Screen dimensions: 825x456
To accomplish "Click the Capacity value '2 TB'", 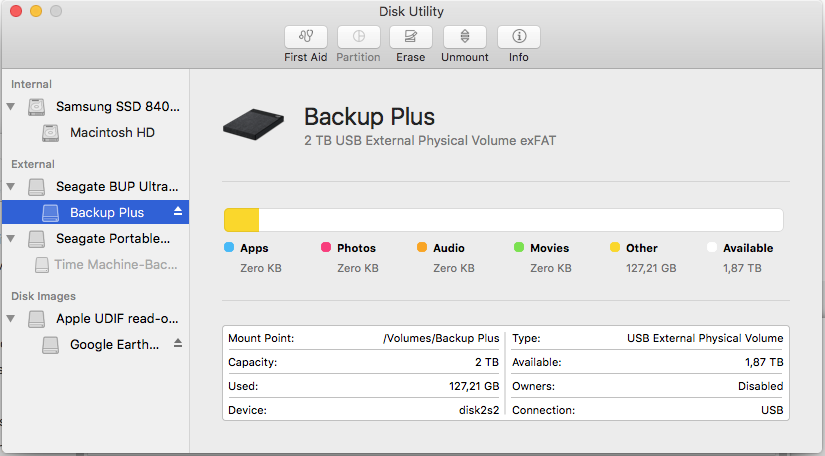I will coord(487,362).
